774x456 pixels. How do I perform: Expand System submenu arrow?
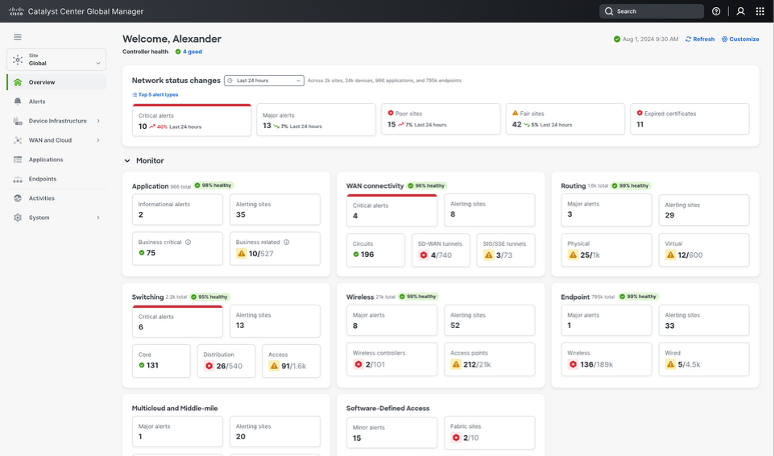(x=98, y=218)
